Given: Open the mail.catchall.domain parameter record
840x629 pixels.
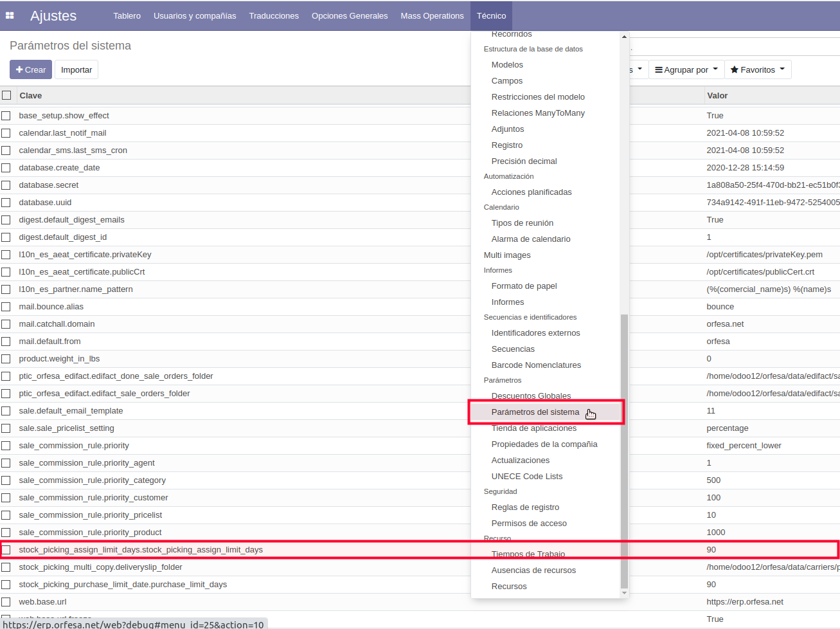Looking at the screenshot, I should [57, 324].
